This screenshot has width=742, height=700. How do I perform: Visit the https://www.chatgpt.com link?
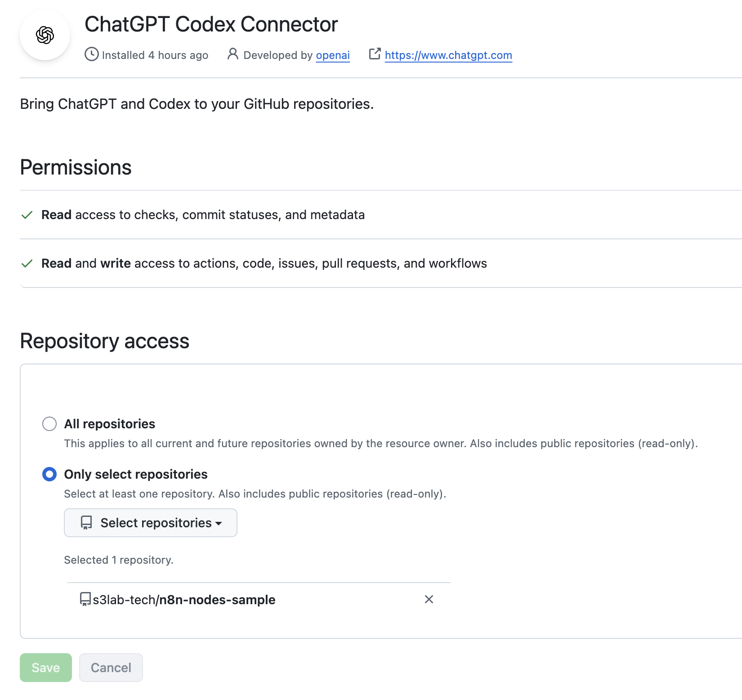[448, 55]
